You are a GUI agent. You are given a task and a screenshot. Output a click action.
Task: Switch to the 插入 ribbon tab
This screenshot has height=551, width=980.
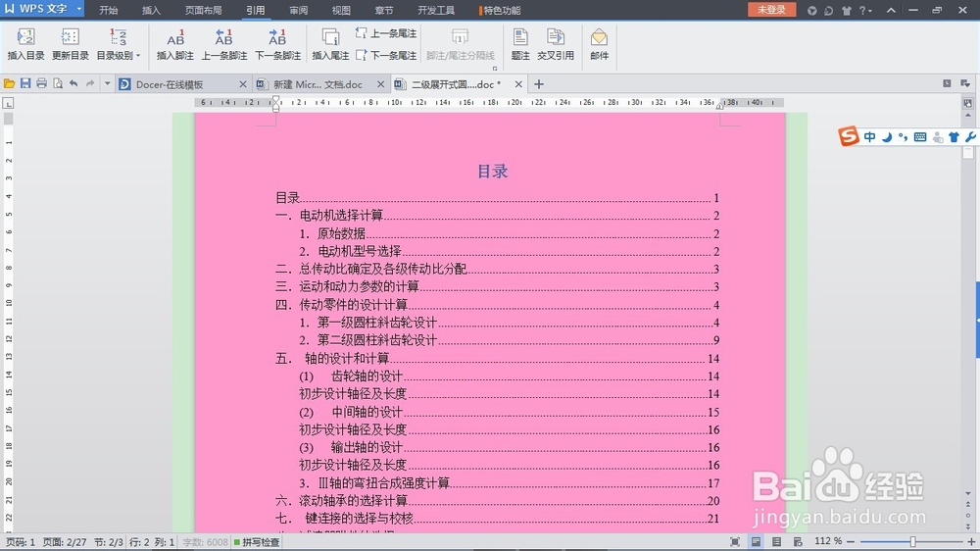[151, 10]
